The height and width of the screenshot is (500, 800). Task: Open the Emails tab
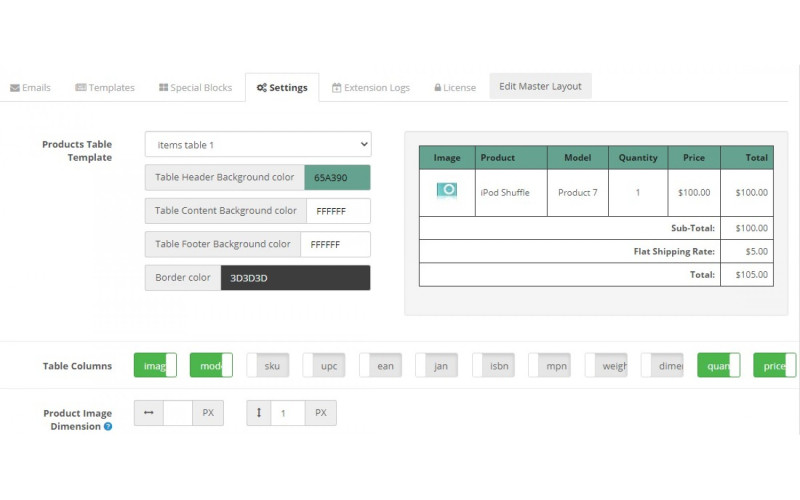click(x=31, y=88)
